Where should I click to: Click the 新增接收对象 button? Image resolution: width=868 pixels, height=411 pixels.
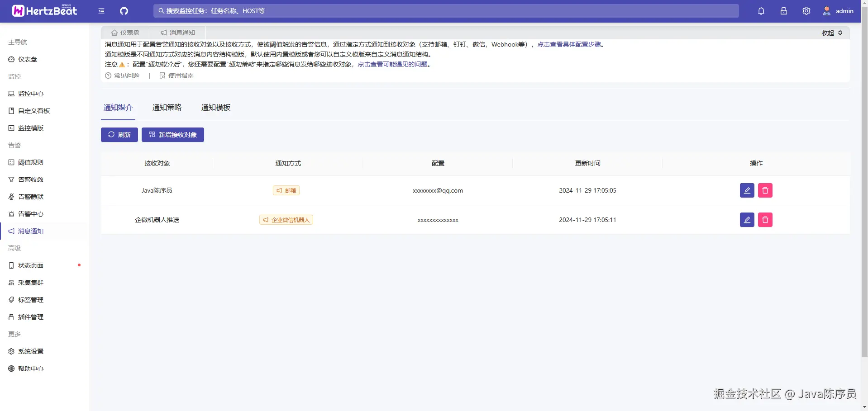click(x=173, y=135)
